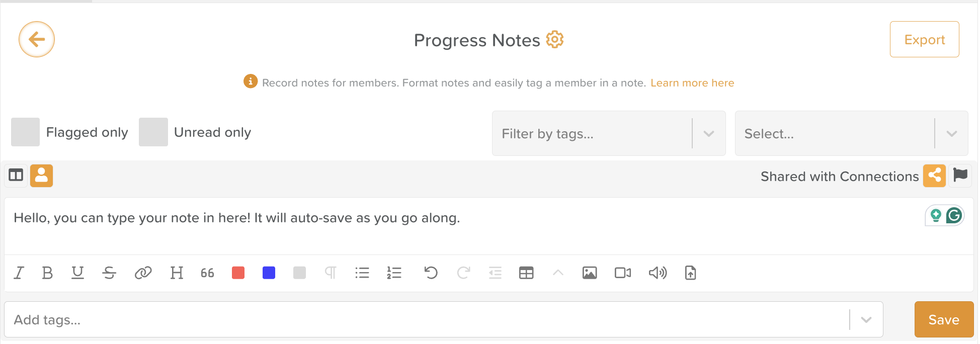Open Progress Notes settings gear
The image size is (980, 344).
(554, 39)
